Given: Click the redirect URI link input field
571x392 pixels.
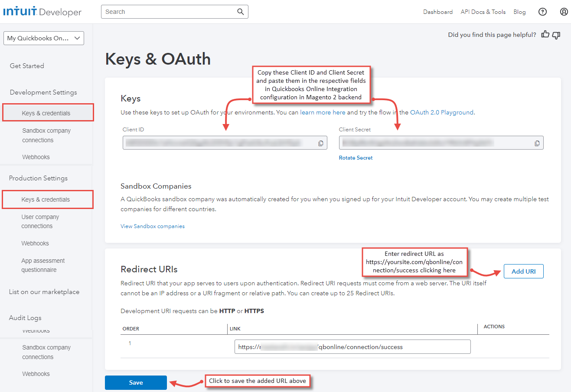Looking at the screenshot, I should coord(352,347).
